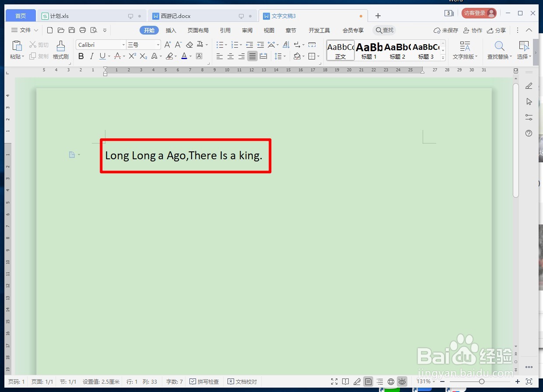Center-align the text

pyautogui.click(x=231, y=56)
